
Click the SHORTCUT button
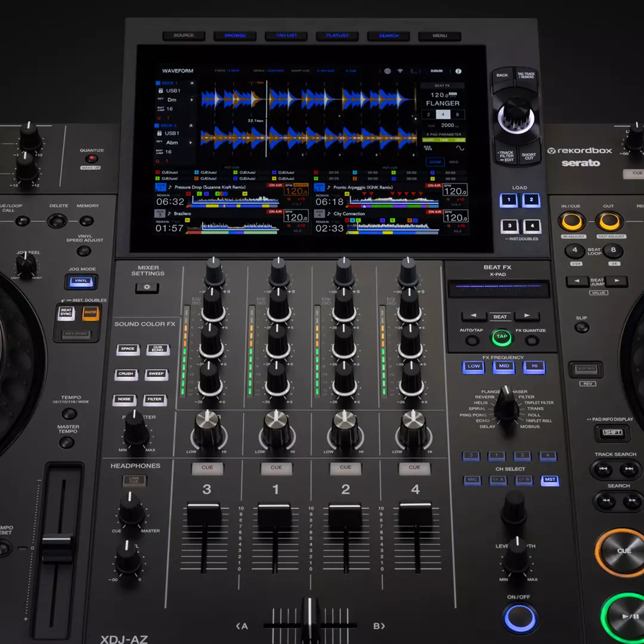(x=528, y=155)
